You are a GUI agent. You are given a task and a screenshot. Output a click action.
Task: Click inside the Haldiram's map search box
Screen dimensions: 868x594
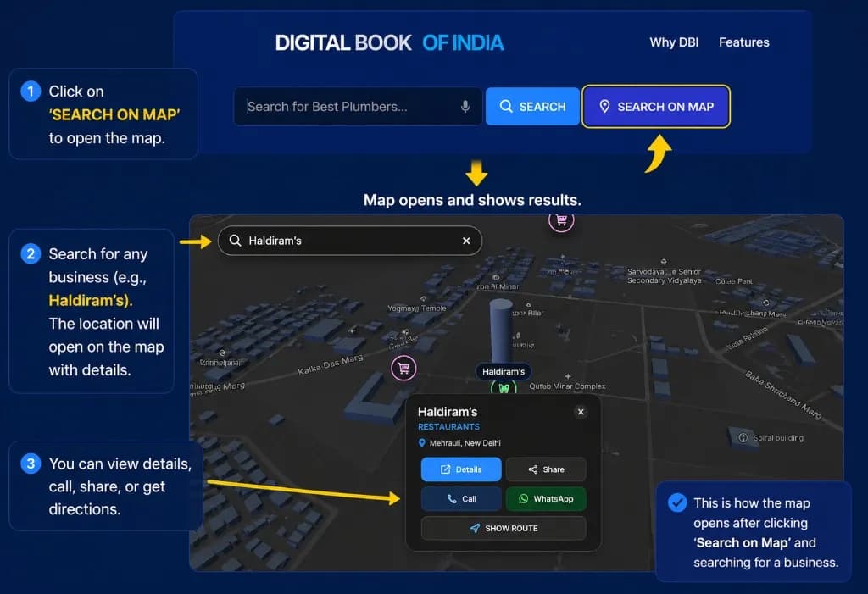pos(350,241)
